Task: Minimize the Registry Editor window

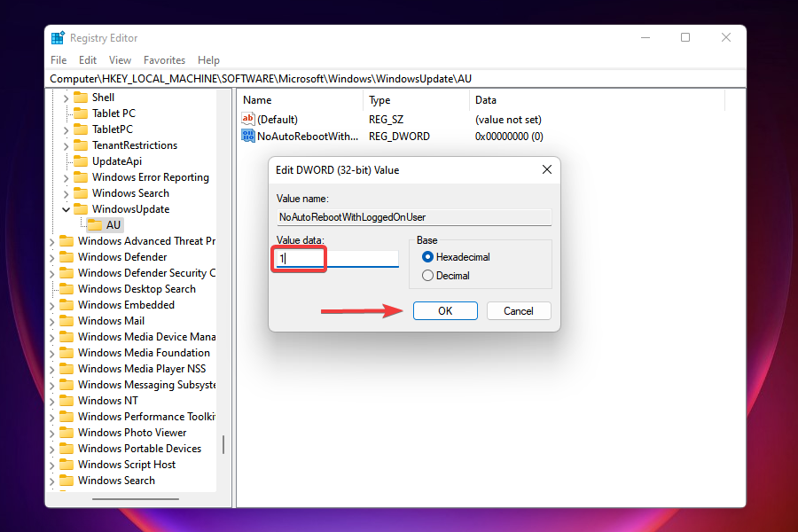Action: [645, 37]
